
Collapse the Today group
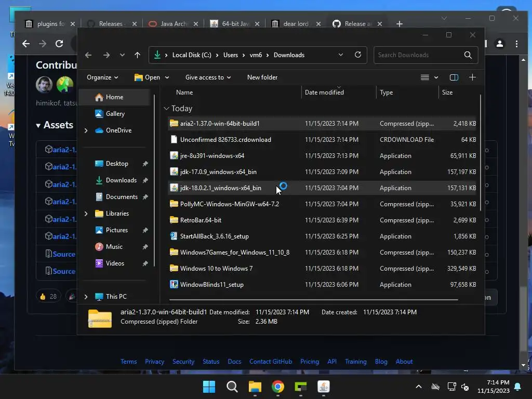coord(166,109)
